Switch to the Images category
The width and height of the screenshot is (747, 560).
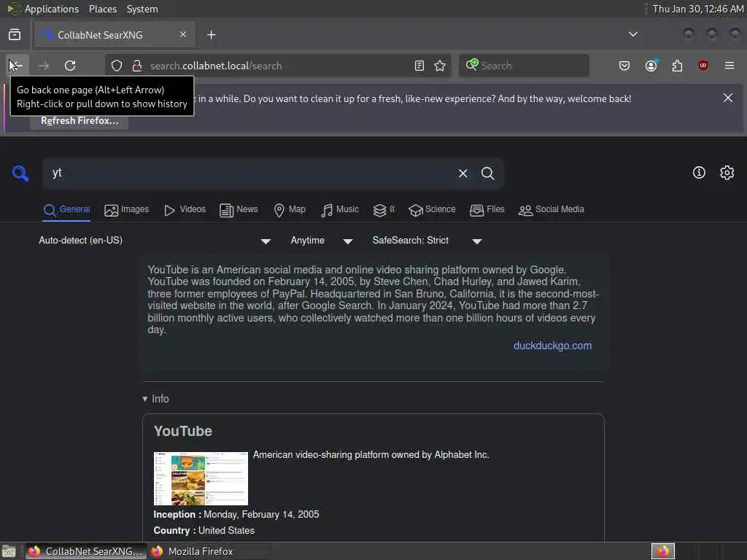[127, 209]
